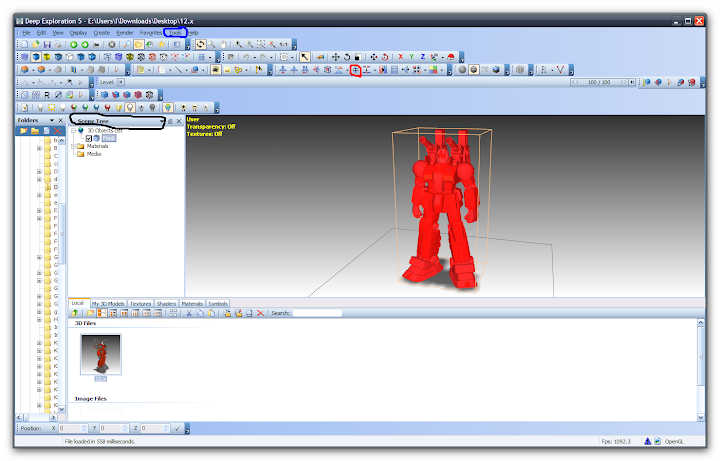Select the 12.x robot thumbnail
This screenshot has width=720, height=461.
click(x=101, y=354)
